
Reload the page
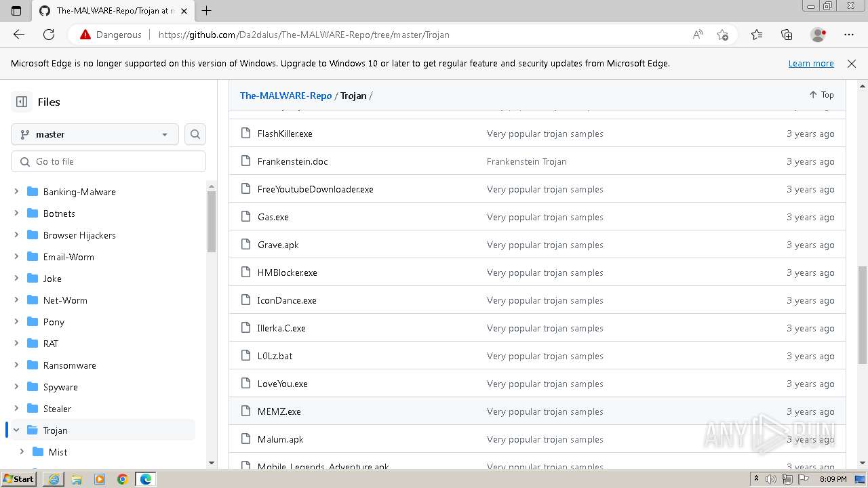point(49,35)
